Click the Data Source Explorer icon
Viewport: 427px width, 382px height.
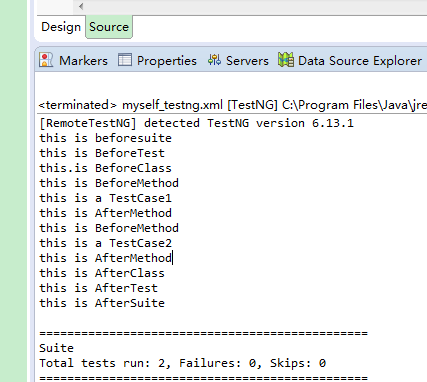coord(286,60)
